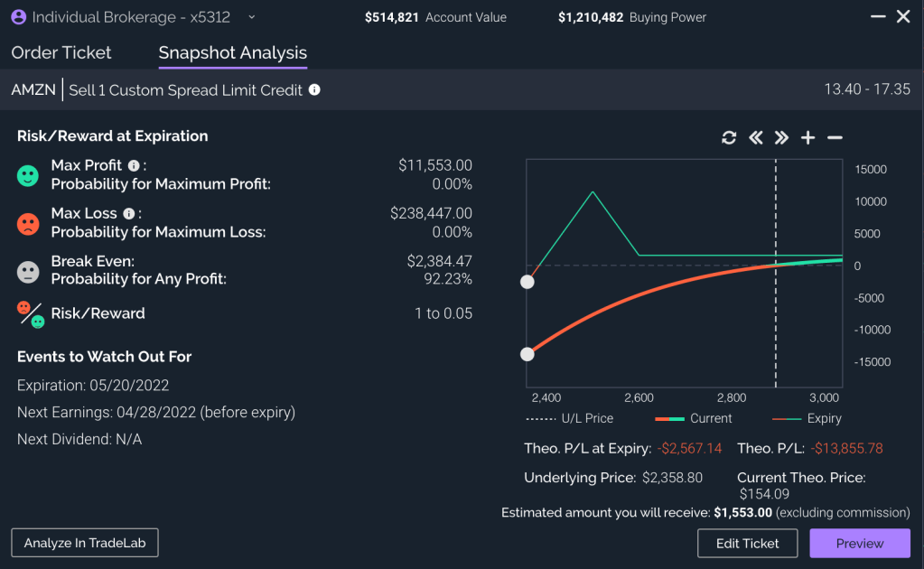
Task: Open Edit Ticket
Action: (747, 543)
